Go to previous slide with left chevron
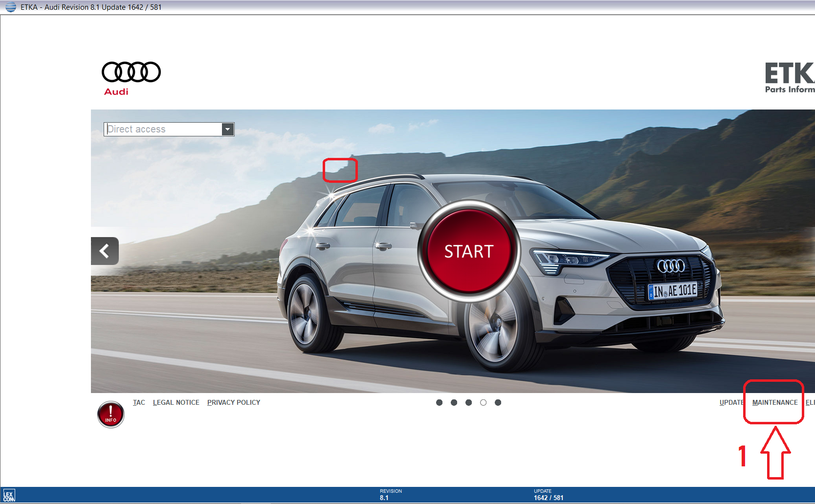Image resolution: width=815 pixels, height=504 pixels. (x=105, y=251)
